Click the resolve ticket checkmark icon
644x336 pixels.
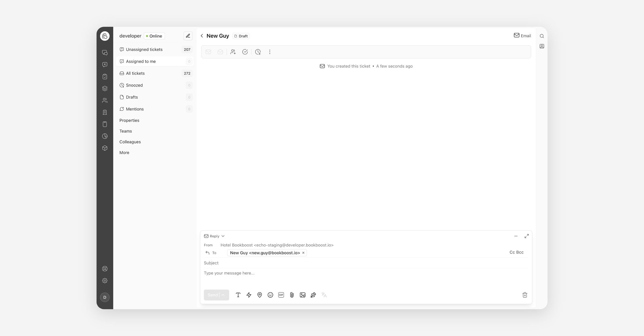click(245, 52)
